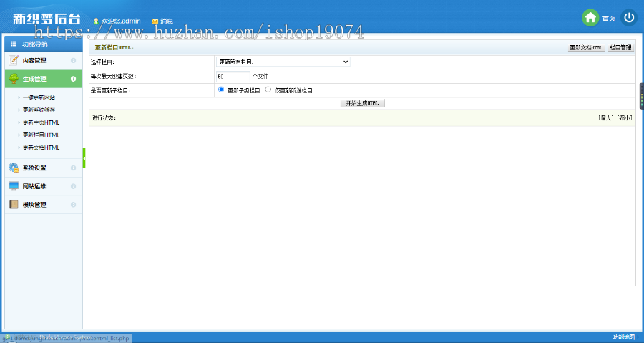The image size is (644, 343).
Task: Open the 网站运维 menu section
Action: tap(44, 186)
